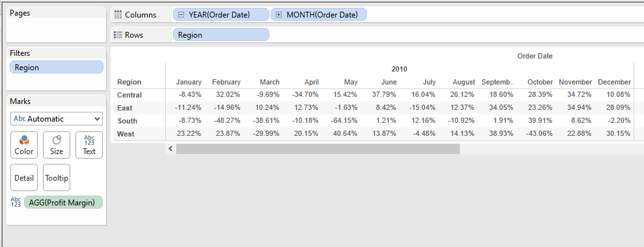Select the Region filter pill
The width and height of the screenshot is (644, 247).
click(57, 68)
